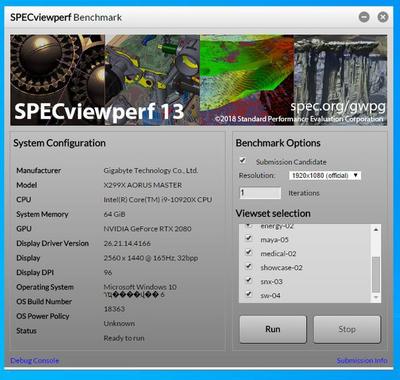Click the Display DPI value 96
Screen dimensions: 400x380
pos(108,273)
